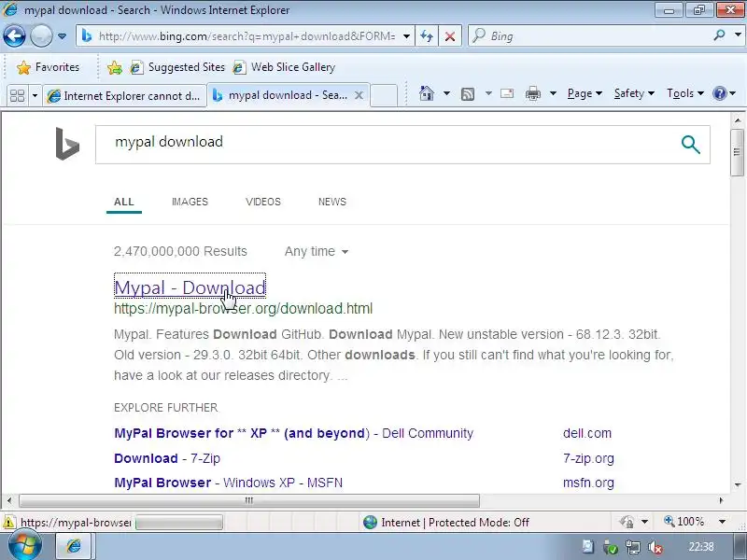The width and height of the screenshot is (747, 560).
Task: Click 'Internet | Protected Mode: Off' status zone
Action: click(446, 523)
